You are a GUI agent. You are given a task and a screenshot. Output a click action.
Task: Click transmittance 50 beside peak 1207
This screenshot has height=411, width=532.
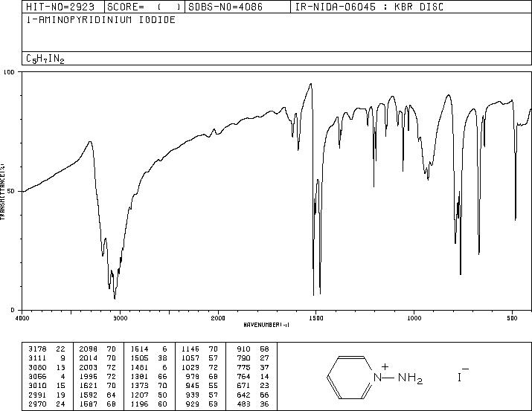click(162, 395)
